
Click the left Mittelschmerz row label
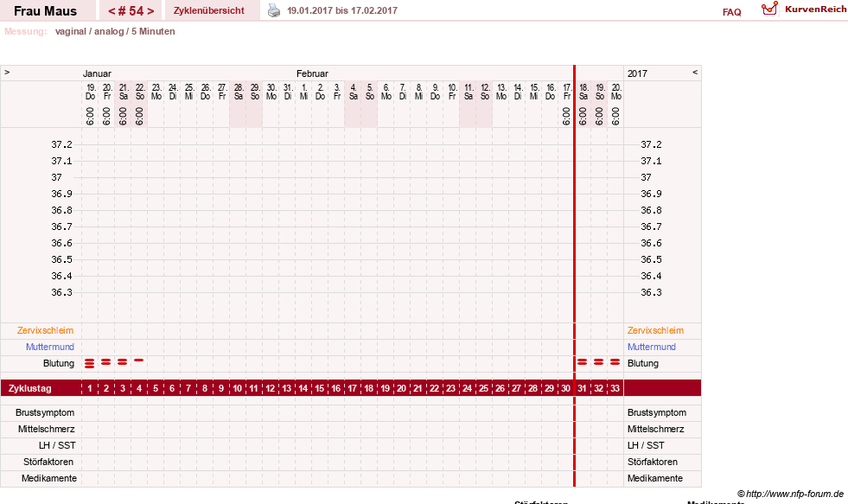pyautogui.click(x=46, y=429)
